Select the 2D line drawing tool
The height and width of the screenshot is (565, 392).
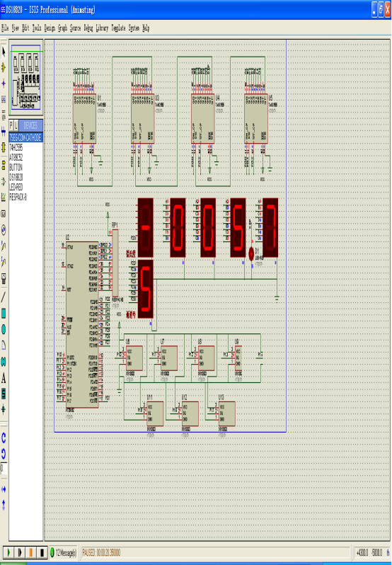(x=4, y=297)
